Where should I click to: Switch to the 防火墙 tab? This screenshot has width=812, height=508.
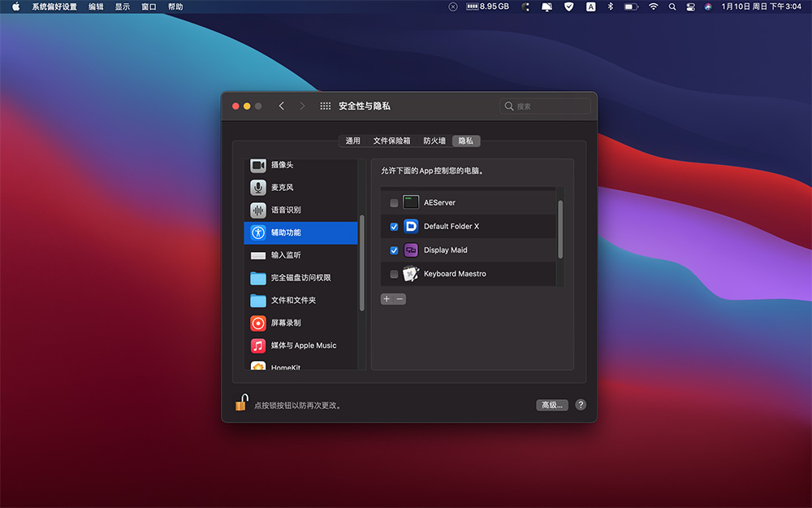(434, 141)
